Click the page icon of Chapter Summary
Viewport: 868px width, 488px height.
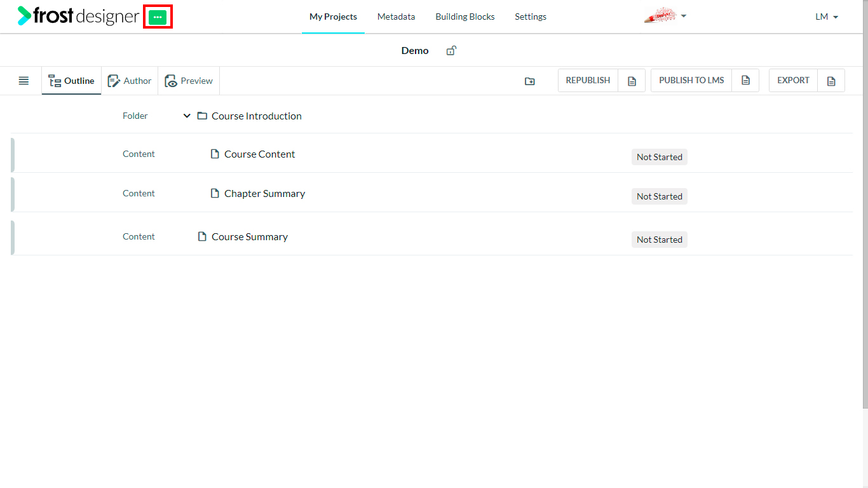215,193
